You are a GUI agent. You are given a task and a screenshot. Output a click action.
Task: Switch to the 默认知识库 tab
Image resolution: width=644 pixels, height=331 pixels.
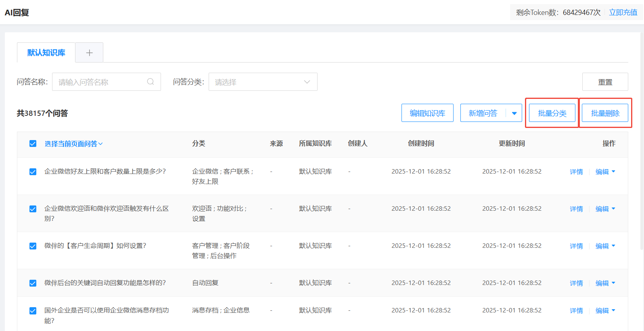click(x=46, y=53)
